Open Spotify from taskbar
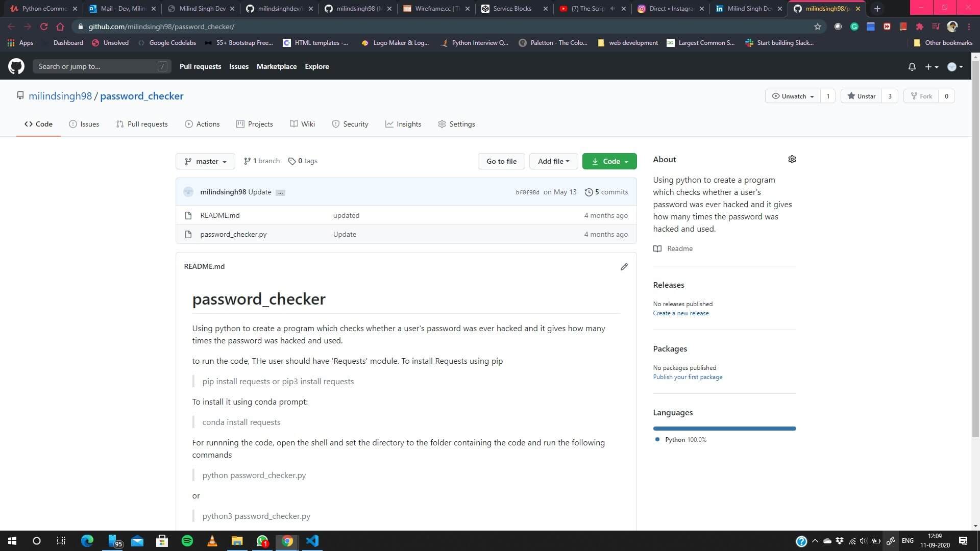Viewport: 980px width, 551px height. (187, 541)
